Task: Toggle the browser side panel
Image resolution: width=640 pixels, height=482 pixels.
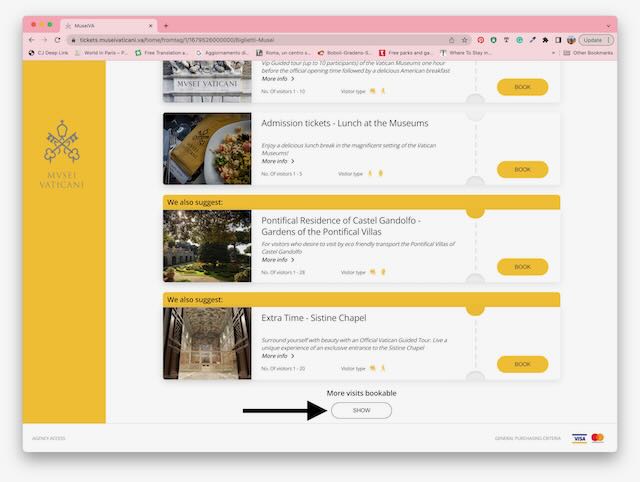Action: pyautogui.click(x=558, y=40)
